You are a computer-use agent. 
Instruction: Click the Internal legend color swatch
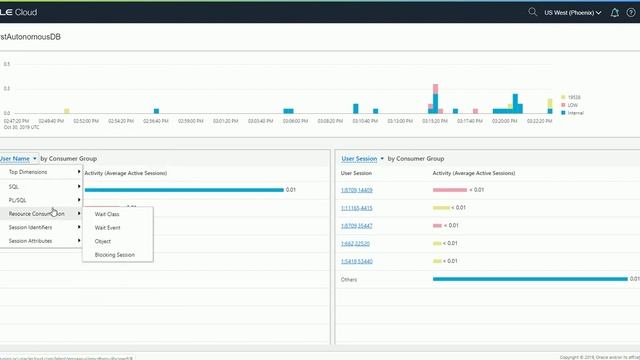[x=563, y=113]
